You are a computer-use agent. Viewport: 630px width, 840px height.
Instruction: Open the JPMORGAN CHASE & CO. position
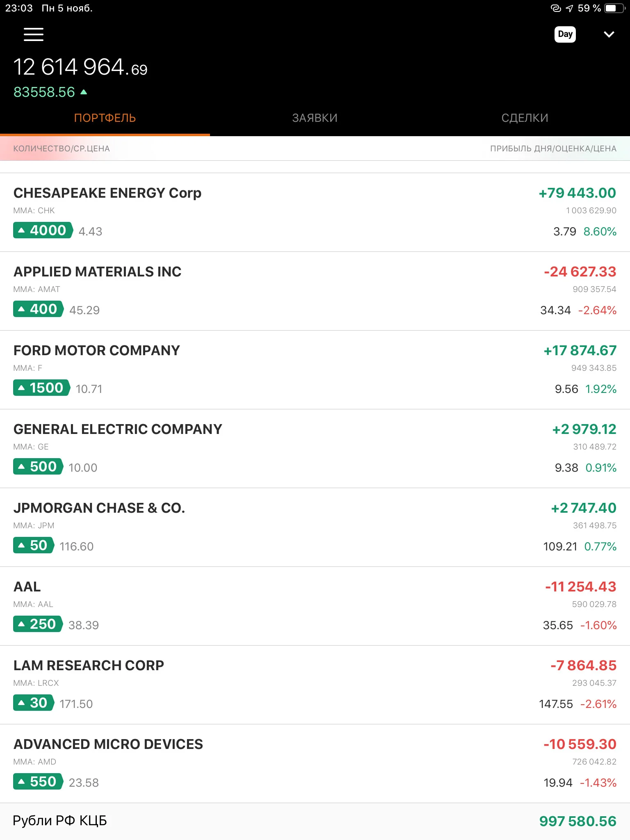coord(315,527)
